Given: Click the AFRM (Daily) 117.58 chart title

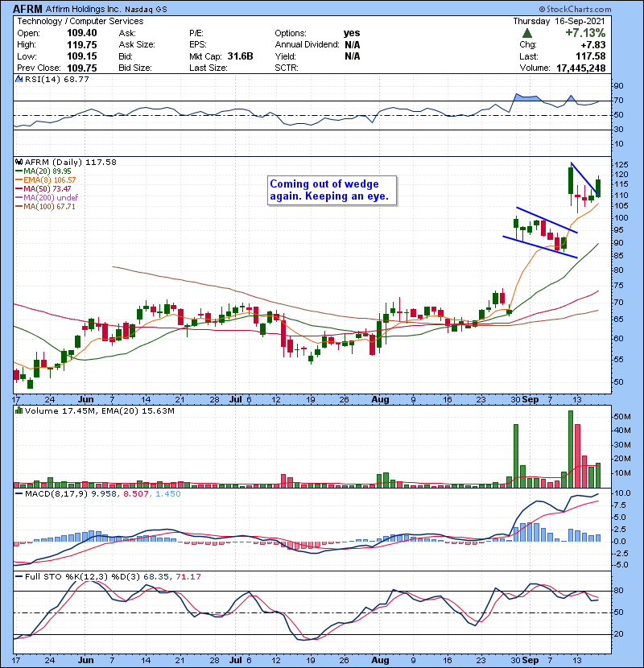Looking at the screenshot, I should coord(70,162).
